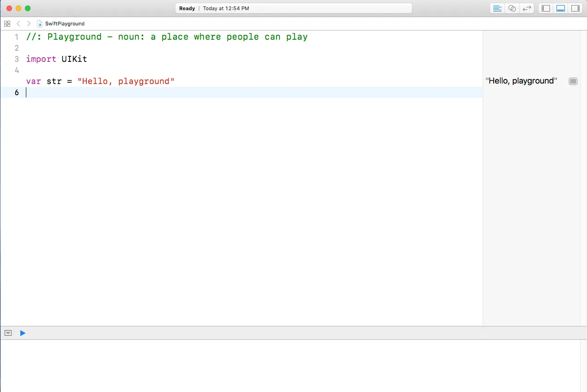The height and width of the screenshot is (392, 587).
Task: Go back in editor history
Action: [18, 24]
